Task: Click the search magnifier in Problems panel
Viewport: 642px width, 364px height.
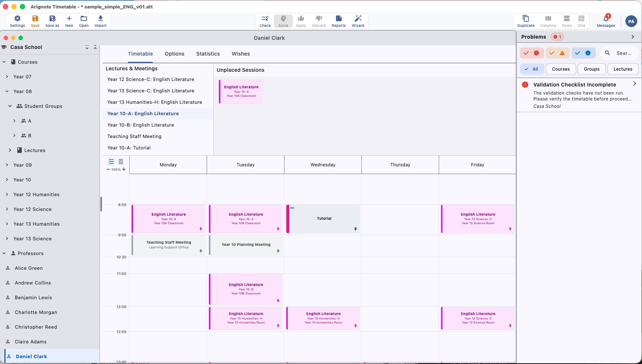Action: pos(607,53)
